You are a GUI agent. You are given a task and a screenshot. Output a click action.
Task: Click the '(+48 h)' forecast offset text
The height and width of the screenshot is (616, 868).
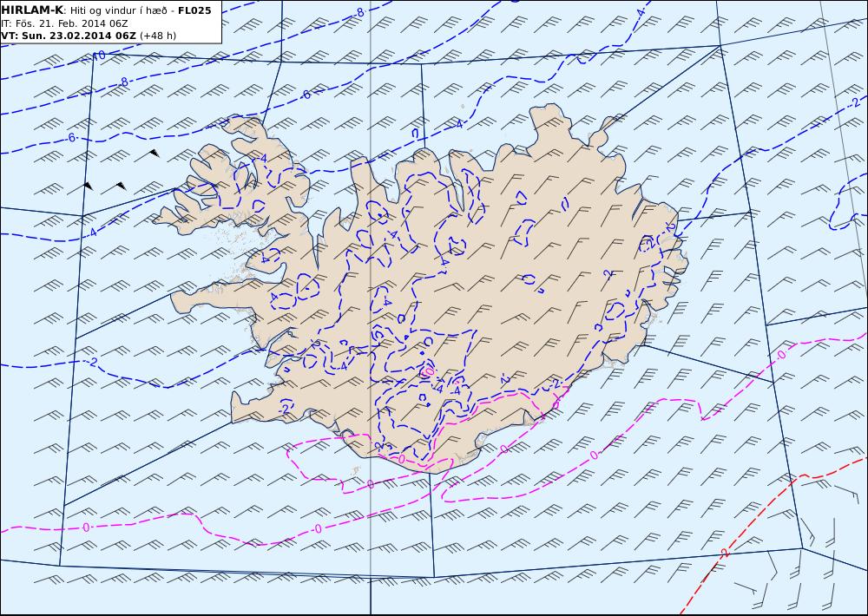[158, 36]
